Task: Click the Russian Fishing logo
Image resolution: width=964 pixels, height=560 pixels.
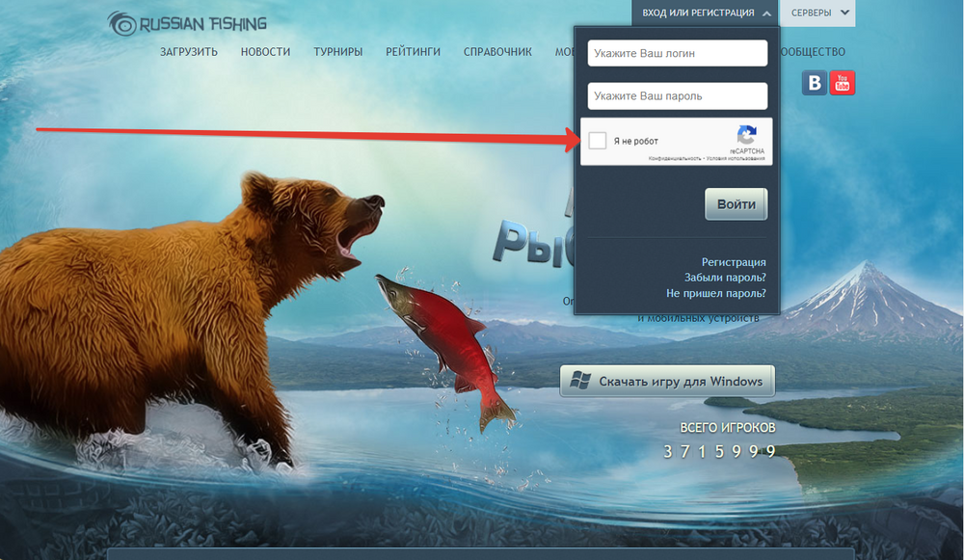Action: 187,23
